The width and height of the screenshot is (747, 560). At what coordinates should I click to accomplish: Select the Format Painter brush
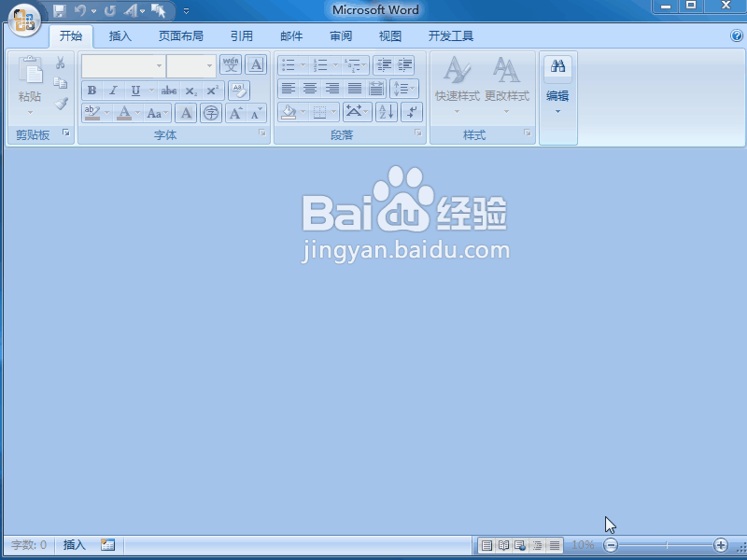[61, 104]
